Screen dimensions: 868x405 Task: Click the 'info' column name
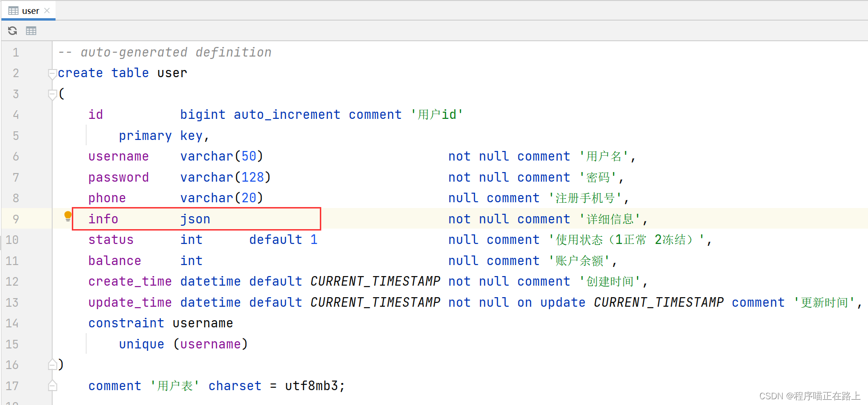(103, 219)
